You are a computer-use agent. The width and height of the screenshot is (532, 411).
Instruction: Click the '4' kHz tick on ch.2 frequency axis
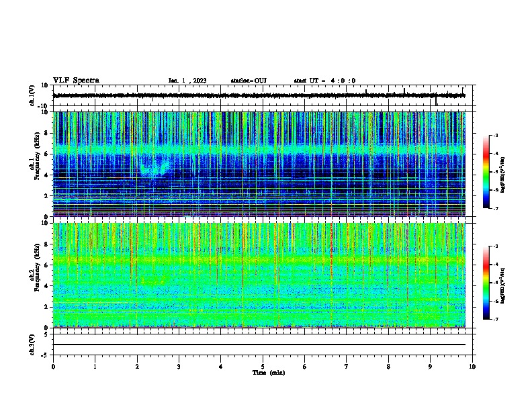pos(46,286)
